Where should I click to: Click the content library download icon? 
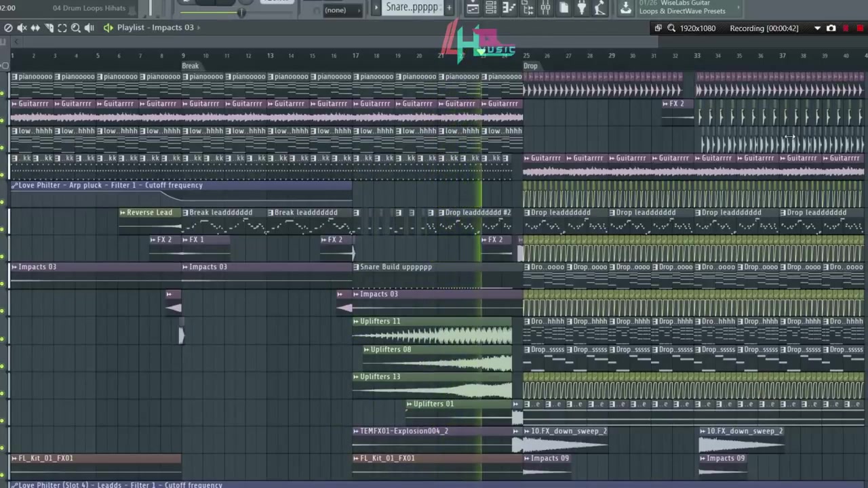click(625, 8)
